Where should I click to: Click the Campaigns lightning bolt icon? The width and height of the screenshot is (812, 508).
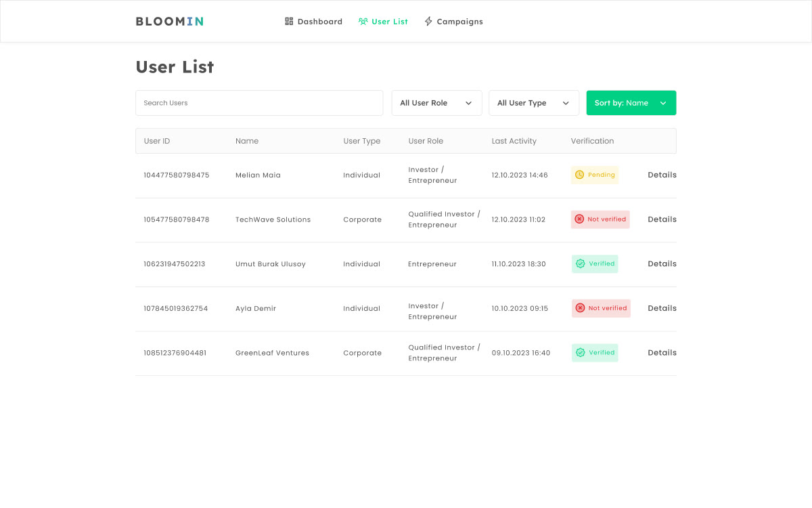pos(428,22)
